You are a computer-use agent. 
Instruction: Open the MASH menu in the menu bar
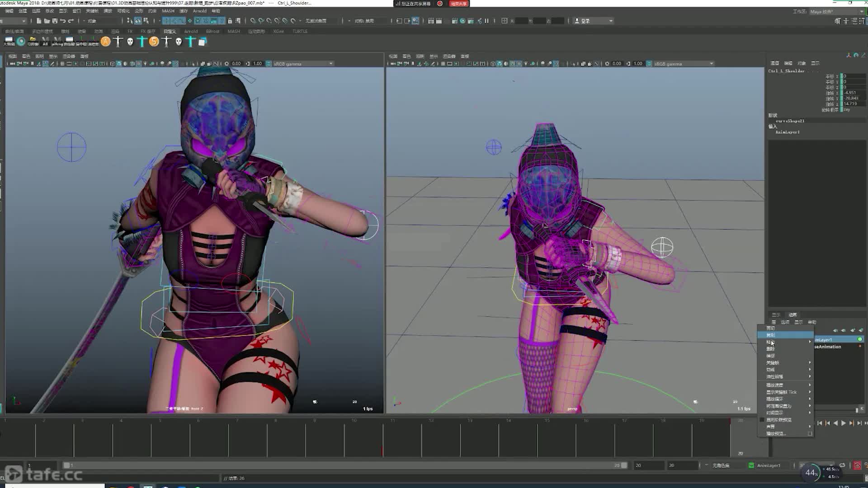pyautogui.click(x=168, y=11)
